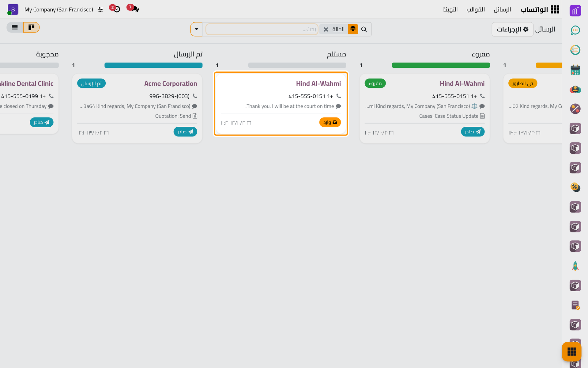The height and width of the screenshot is (368, 588).
Task: Switch to kanban view
Action: click(x=31, y=28)
